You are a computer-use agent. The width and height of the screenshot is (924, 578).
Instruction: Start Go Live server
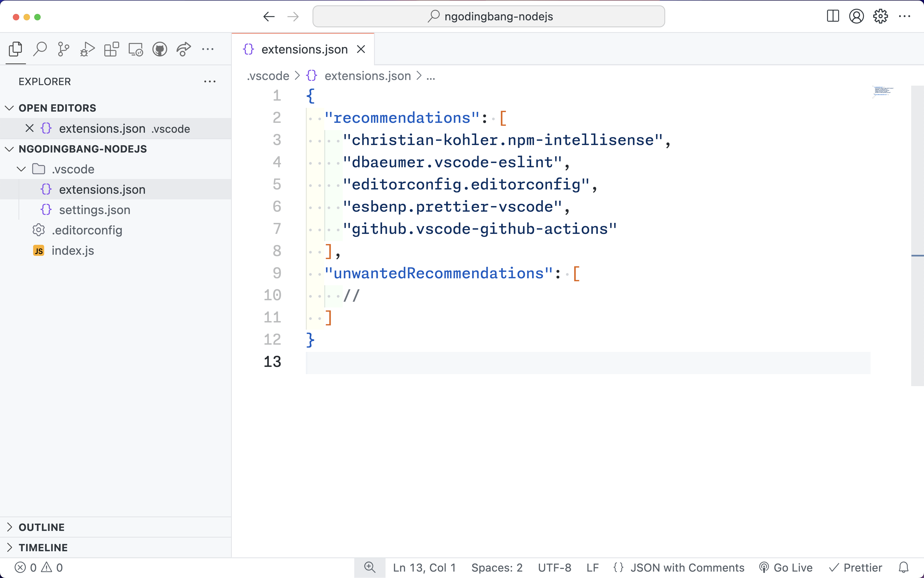point(786,568)
